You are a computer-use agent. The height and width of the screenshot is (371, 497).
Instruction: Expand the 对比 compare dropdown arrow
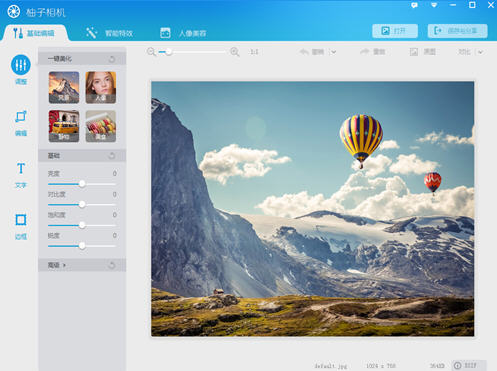[480, 52]
